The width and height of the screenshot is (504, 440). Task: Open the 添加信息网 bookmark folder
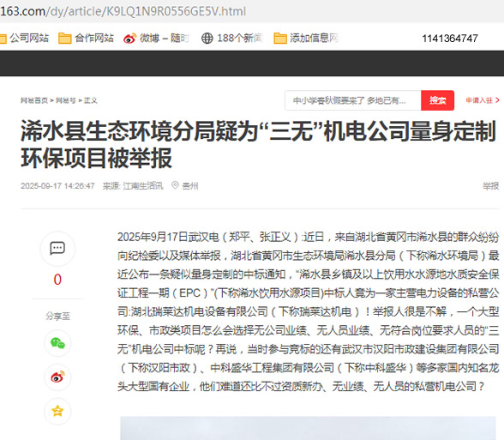[306, 39]
